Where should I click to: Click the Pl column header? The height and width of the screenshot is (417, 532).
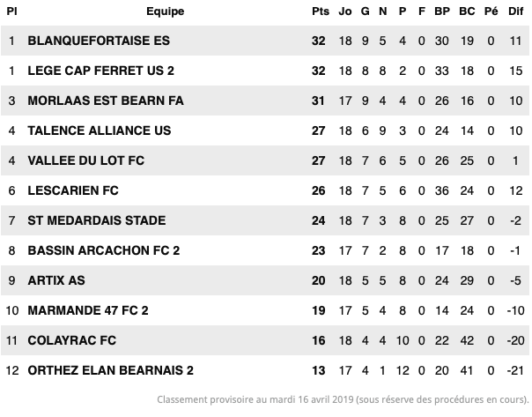point(11,11)
